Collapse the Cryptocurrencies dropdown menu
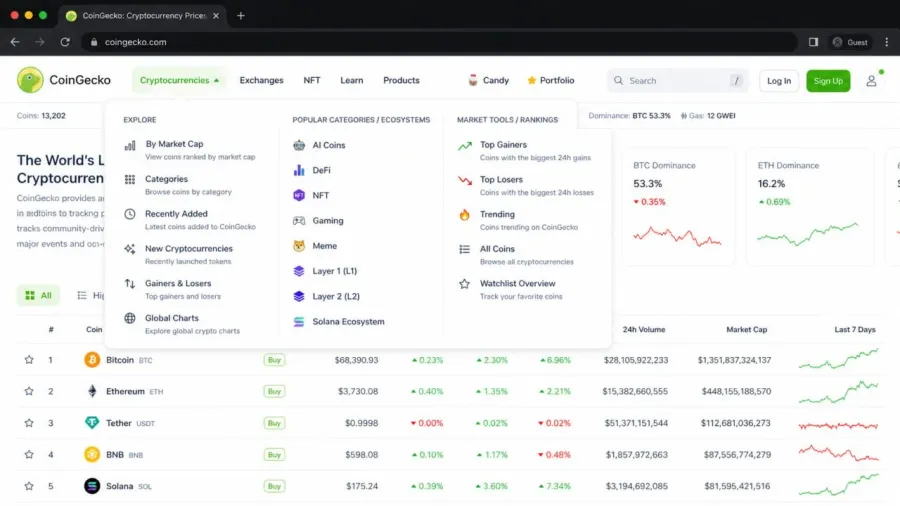The height and width of the screenshot is (506, 900). click(x=179, y=80)
